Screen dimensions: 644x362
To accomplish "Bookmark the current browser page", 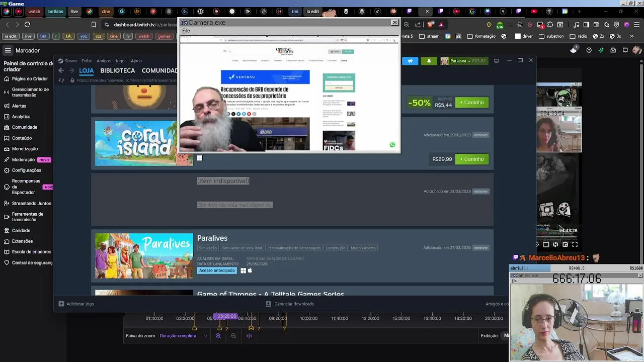I will (93, 24).
